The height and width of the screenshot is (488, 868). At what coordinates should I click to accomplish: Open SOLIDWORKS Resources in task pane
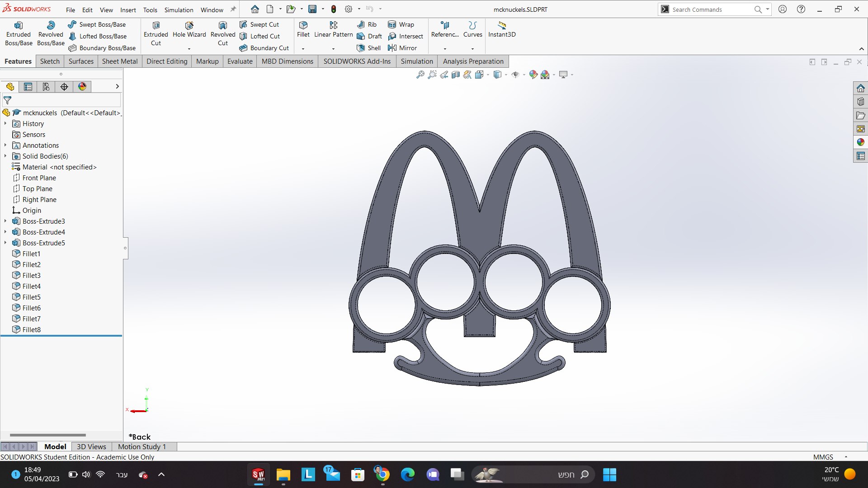pos(861,88)
